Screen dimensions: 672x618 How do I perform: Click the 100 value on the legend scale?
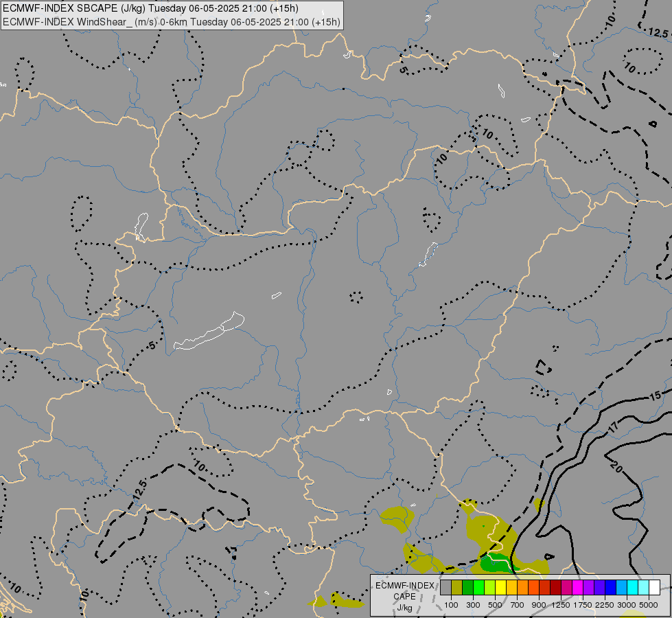point(451,605)
